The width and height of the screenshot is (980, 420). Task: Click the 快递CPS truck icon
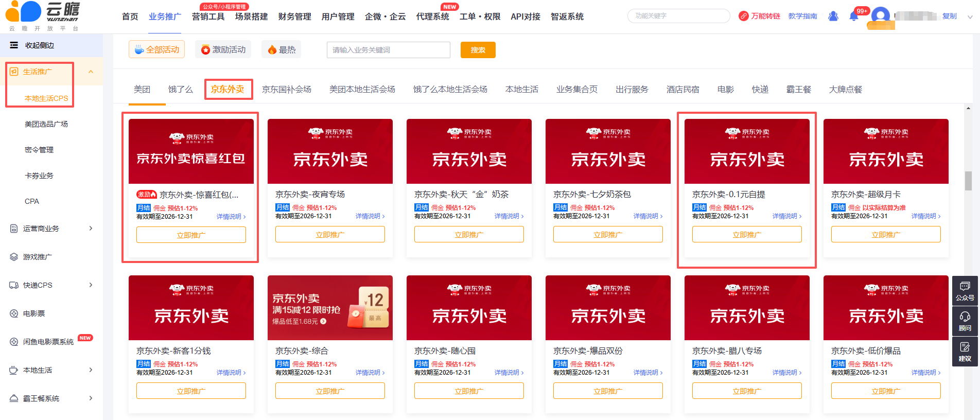(14, 285)
